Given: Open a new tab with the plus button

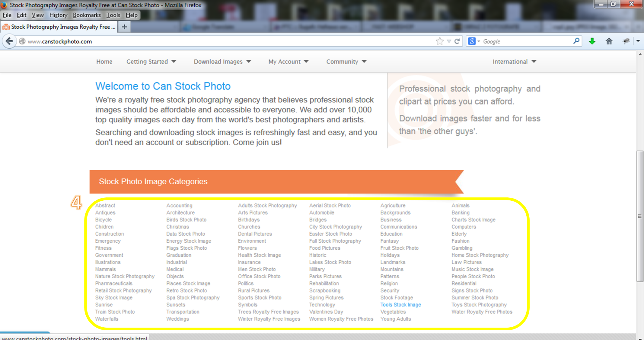Looking at the screenshot, I should click(x=124, y=27).
